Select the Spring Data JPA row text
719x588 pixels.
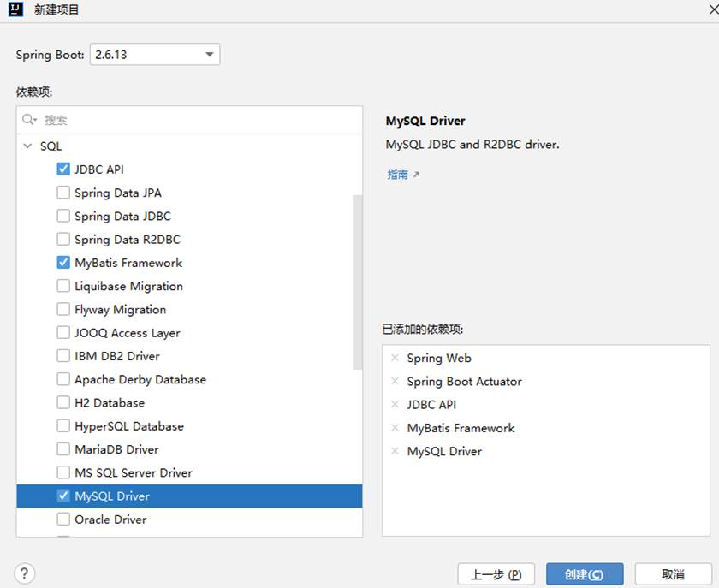118,193
